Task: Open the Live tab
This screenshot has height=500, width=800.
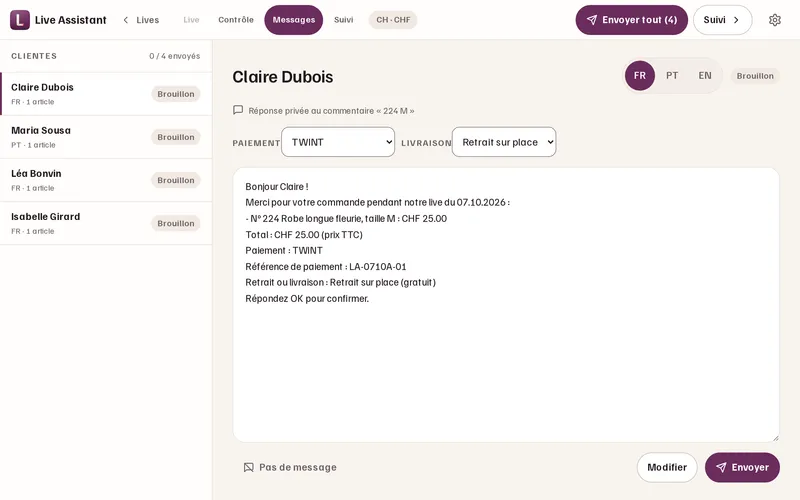Action: (x=191, y=20)
